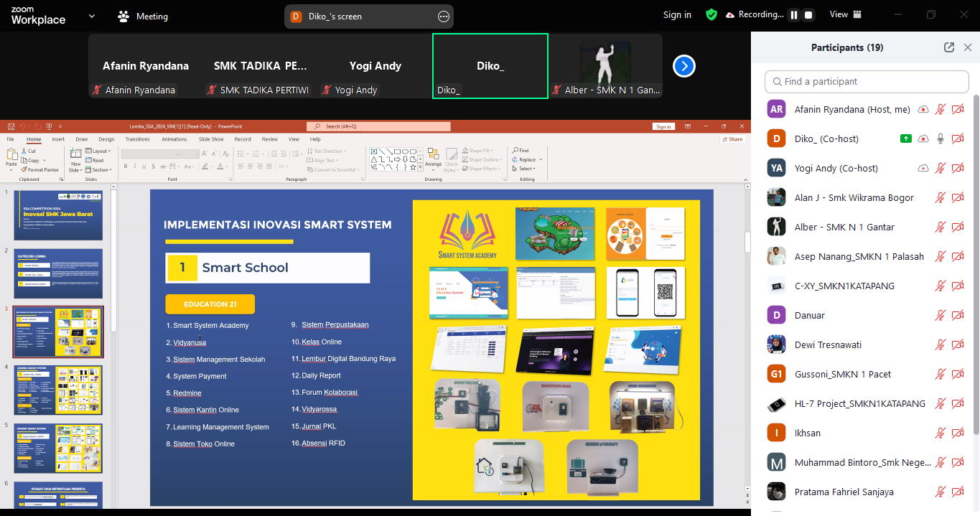The width and height of the screenshot is (980, 516).
Task: Click the Save icon in PowerPoint title bar
Action: pos(9,126)
